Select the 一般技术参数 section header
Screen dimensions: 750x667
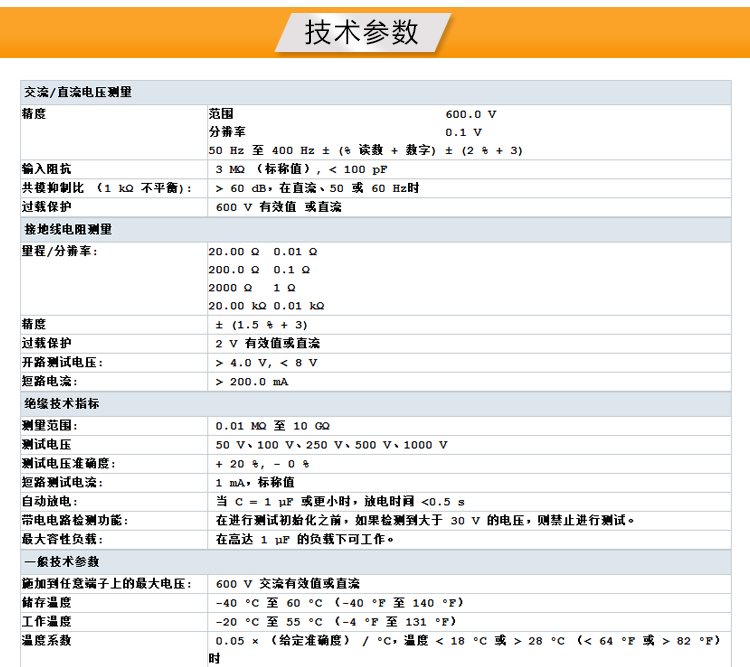click(62, 562)
